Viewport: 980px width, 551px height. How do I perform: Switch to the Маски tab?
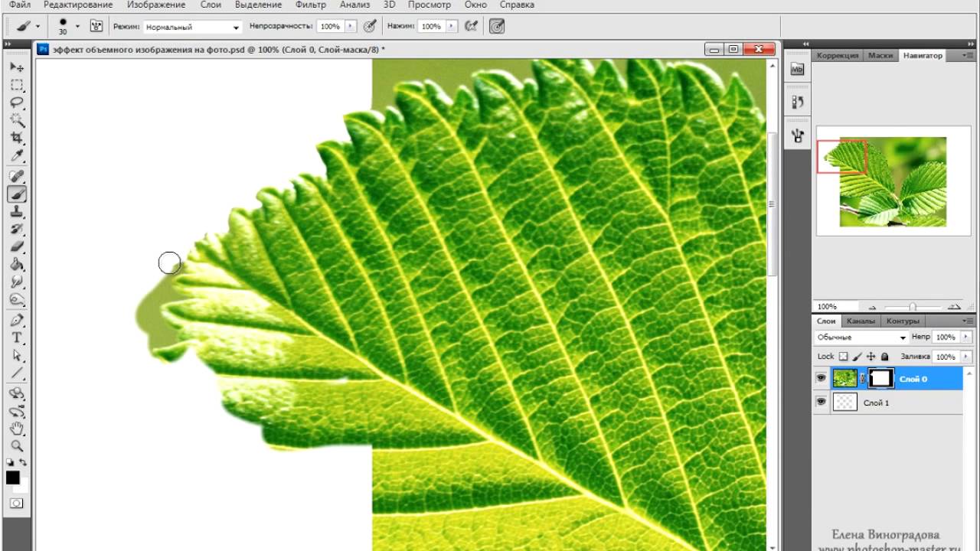click(880, 56)
